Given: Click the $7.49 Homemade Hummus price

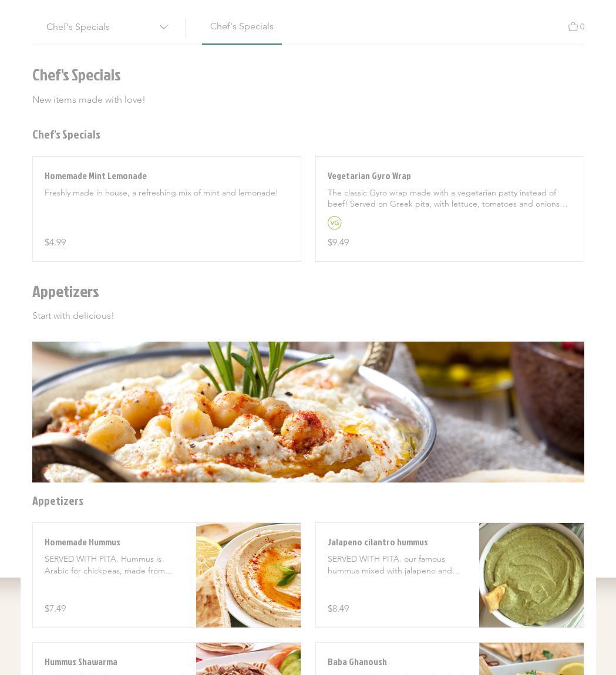Looking at the screenshot, I should pyautogui.click(x=55, y=609).
